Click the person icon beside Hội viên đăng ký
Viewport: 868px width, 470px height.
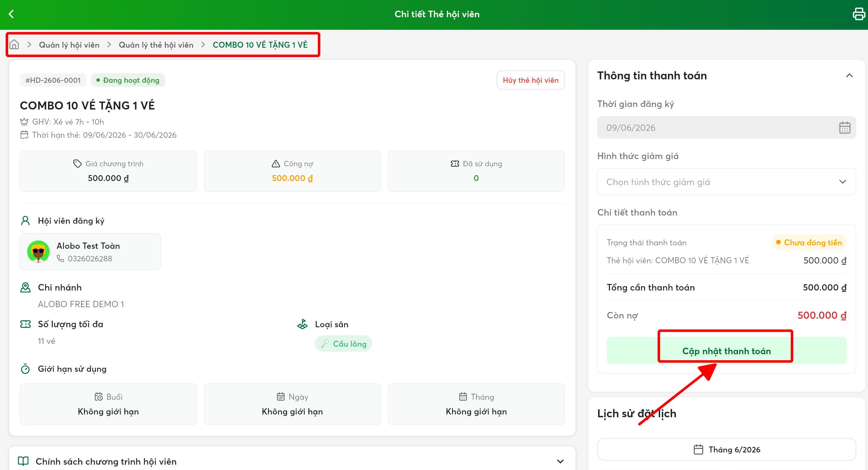tap(25, 221)
